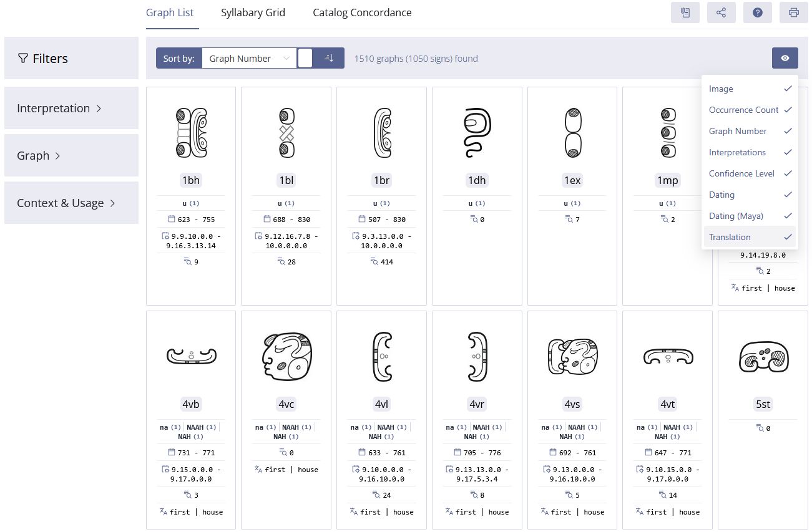812x532 pixels.
Task: Switch to the Syllabary Grid tab
Action: point(253,12)
